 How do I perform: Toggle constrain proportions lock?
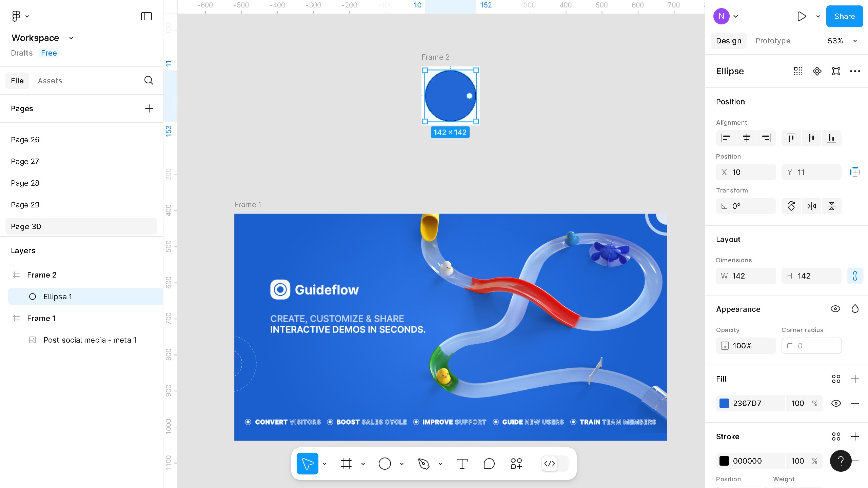pos(855,276)
